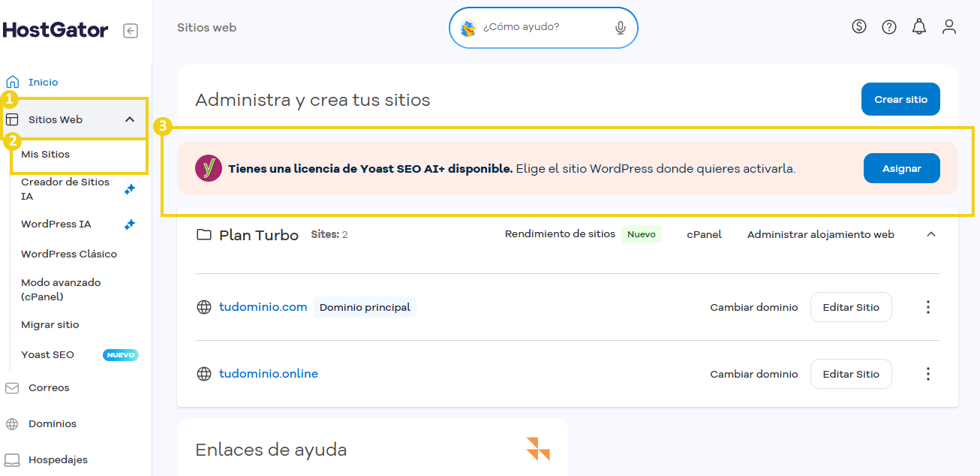Viewport: 980px width, 476px height.
Task: Click Asignar for the Yoast license
Action: tap(902, 168)
